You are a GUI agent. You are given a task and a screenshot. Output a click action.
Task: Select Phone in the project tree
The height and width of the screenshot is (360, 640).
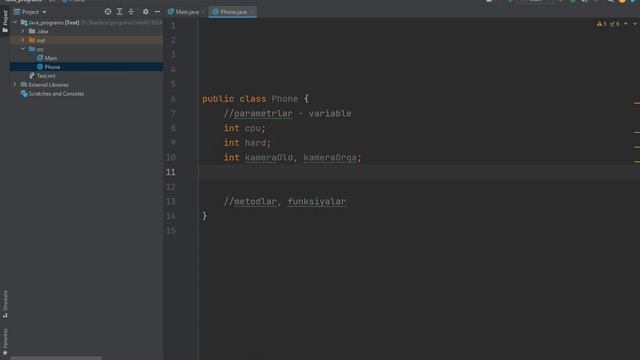point(52,67)
